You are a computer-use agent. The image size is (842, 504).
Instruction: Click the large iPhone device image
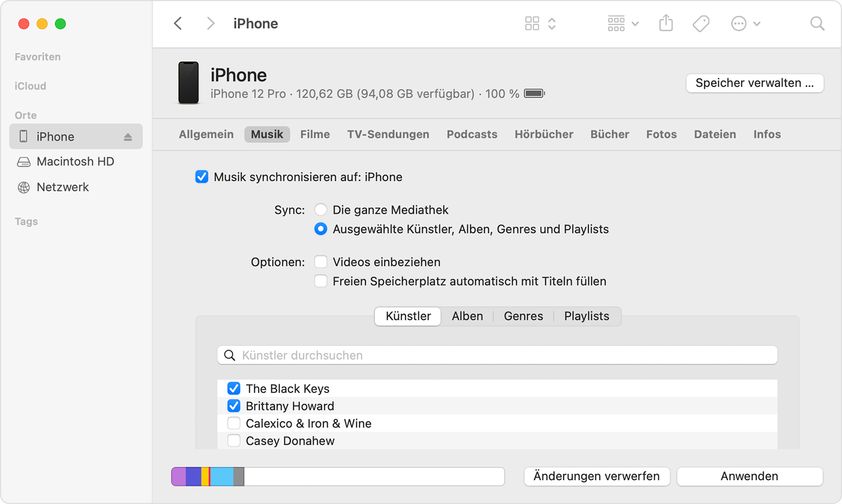click(188, 83)
